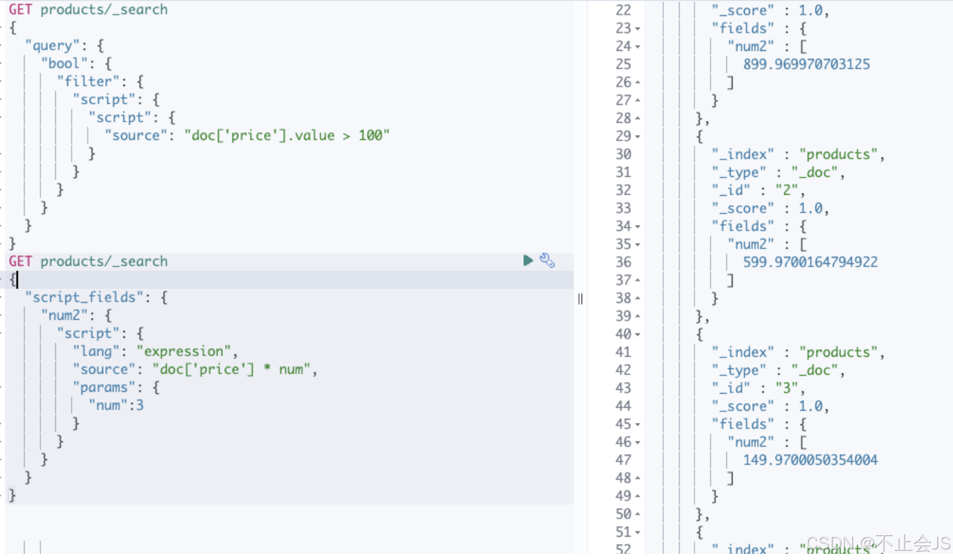Toggle the fold marker at output line 49

pyautogui.click(x=637, y=496)
